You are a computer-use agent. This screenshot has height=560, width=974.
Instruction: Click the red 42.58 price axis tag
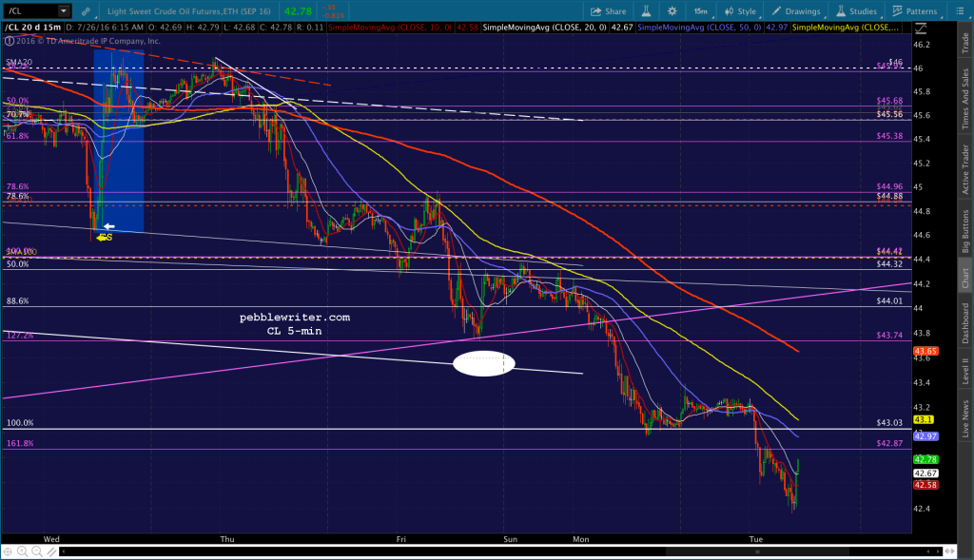click(925, 485)
